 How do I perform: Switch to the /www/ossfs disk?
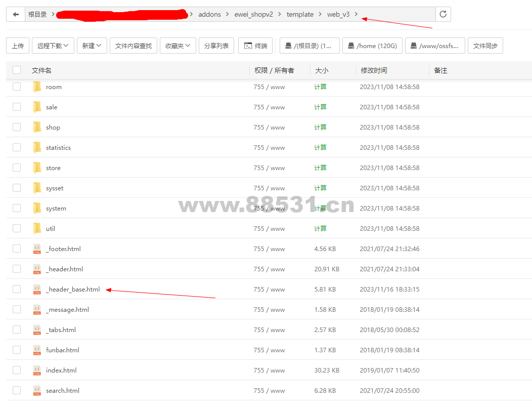[435, 46]
